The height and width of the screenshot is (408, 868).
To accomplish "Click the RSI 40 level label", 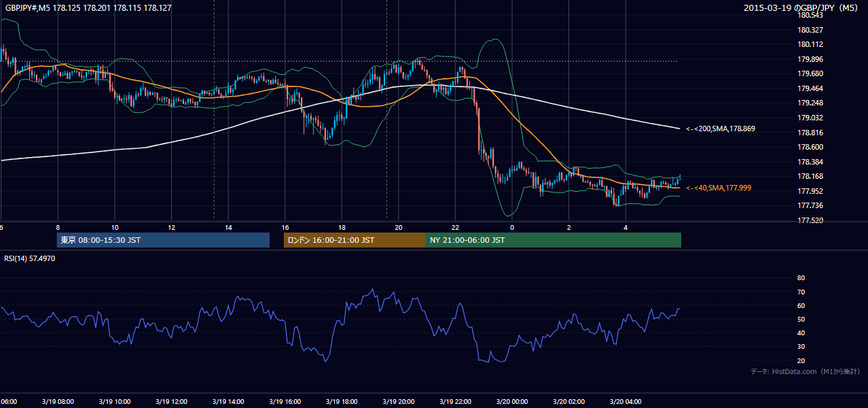I will tap(801, 333).
